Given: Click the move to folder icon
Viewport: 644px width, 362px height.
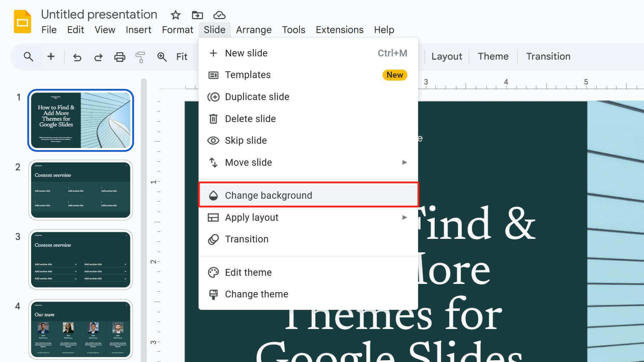Looking at the screenshot, I should point(197,15).
